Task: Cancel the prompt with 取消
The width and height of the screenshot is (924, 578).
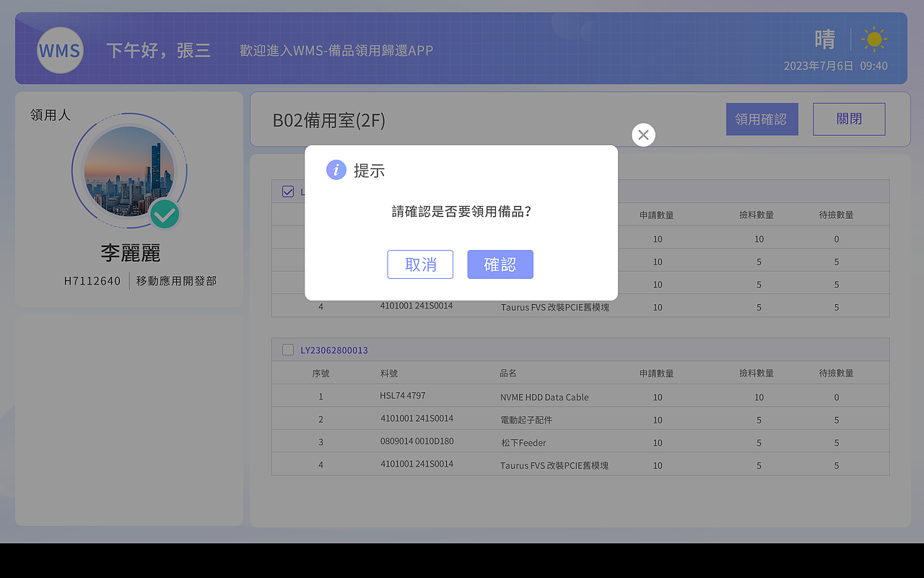Action: [x=420, y=264]
